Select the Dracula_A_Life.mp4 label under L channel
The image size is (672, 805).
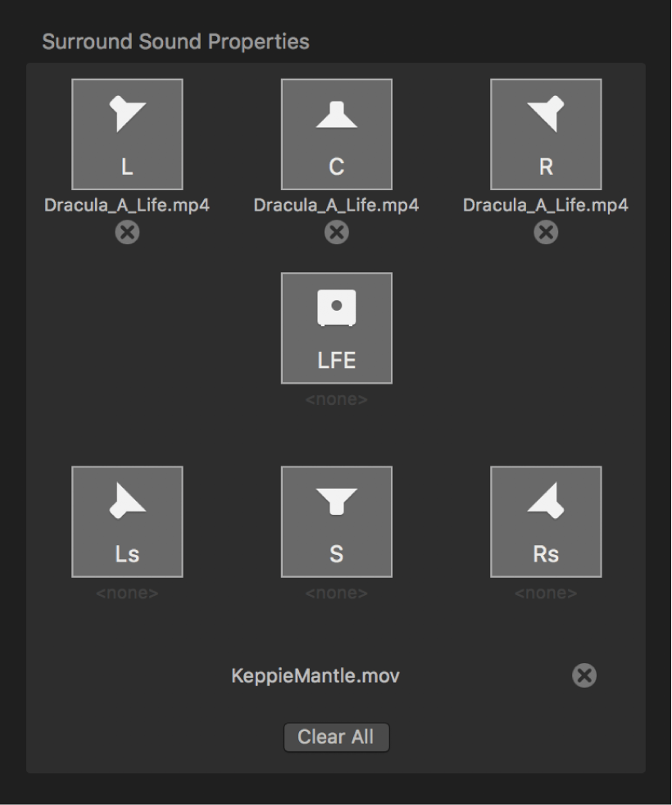127,205
